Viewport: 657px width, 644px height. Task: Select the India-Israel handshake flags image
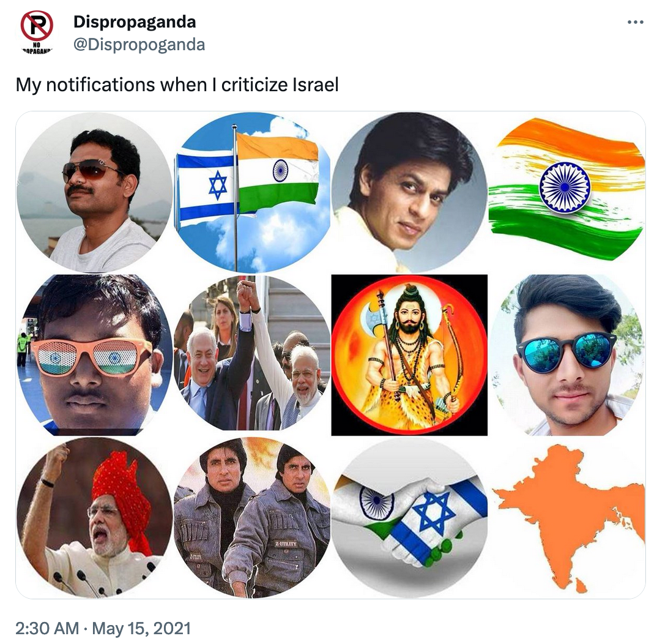[x=409, y=518]
